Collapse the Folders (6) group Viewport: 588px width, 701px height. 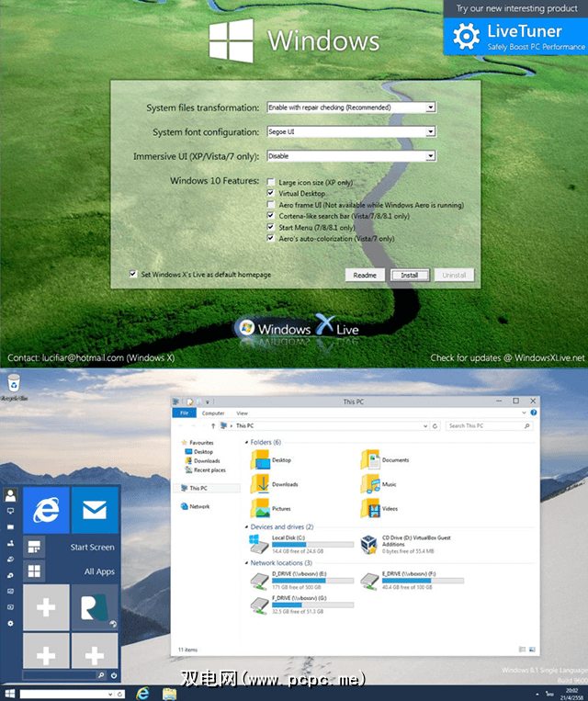246,442
